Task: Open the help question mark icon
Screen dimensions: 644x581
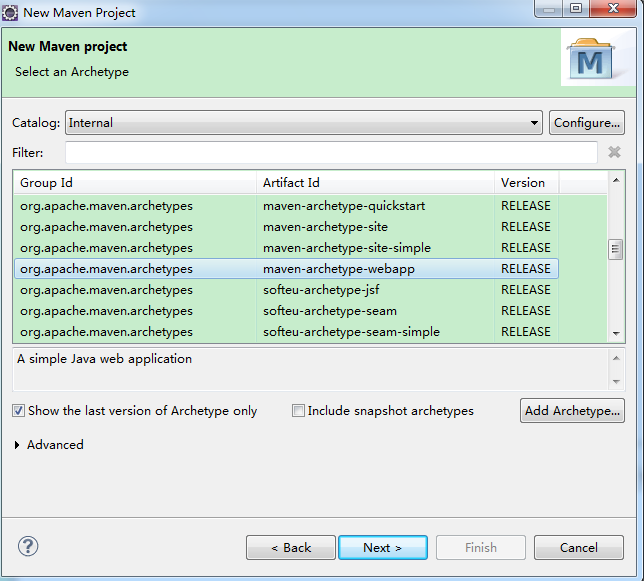Action: click(28, 547)
